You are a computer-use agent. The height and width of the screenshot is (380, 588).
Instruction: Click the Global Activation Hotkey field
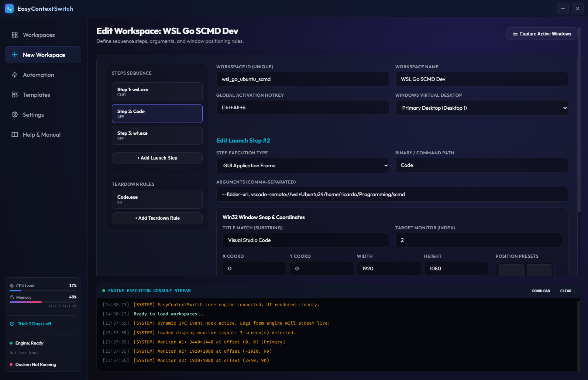[x=303, y=107]
